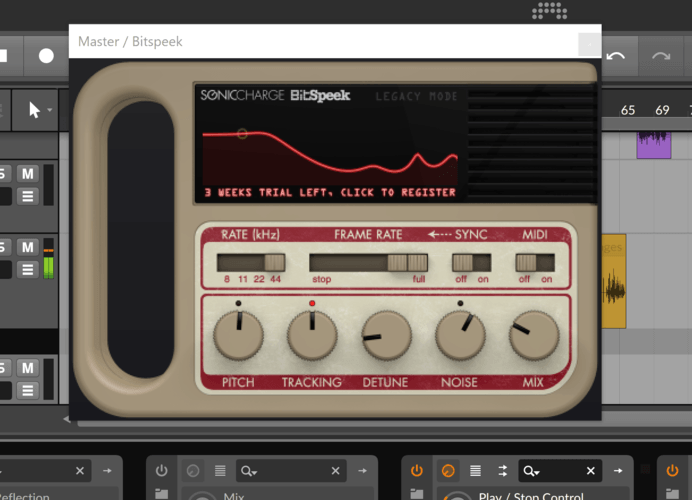Click the 'full' label under FRAME RATE
The height and width of the screenshot is (500, 692).
click(x=419, y=279)
